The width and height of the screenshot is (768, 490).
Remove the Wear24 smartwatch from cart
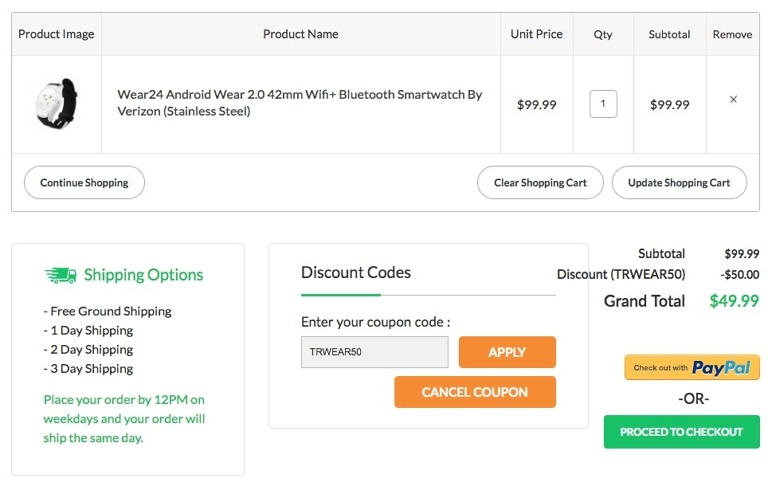tap(733, 100)
